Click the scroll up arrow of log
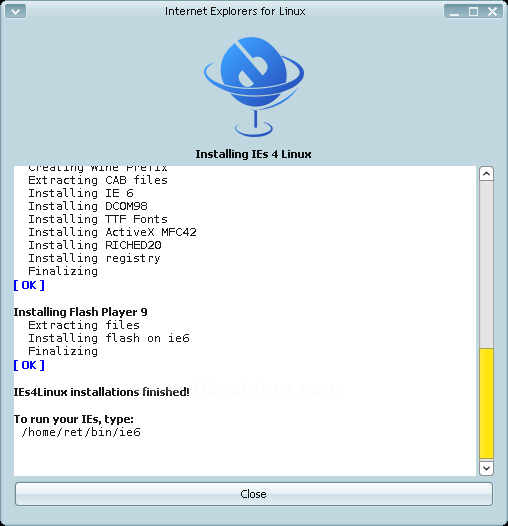 (x=486, y=174)
